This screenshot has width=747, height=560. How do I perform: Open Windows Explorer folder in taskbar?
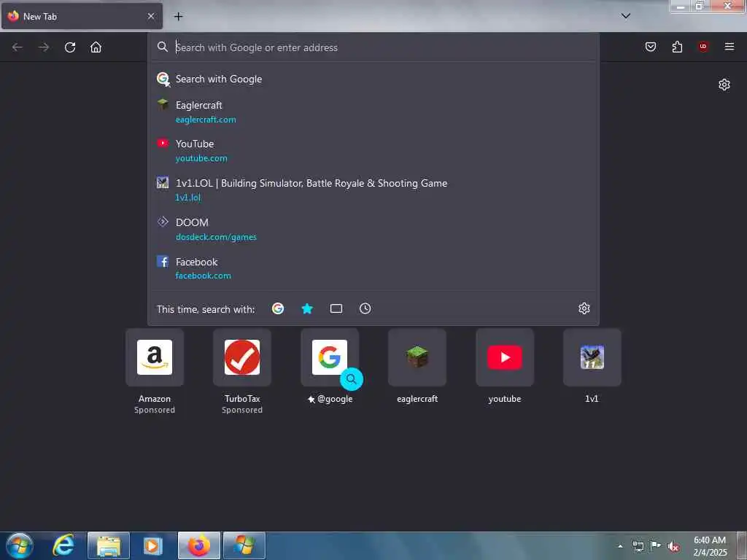109,545
